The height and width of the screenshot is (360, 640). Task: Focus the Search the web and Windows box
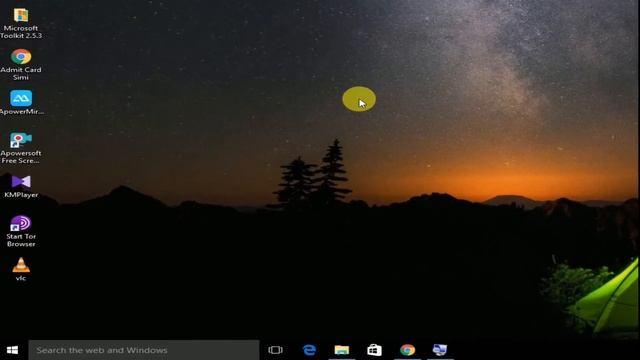(x=144, y=350)
